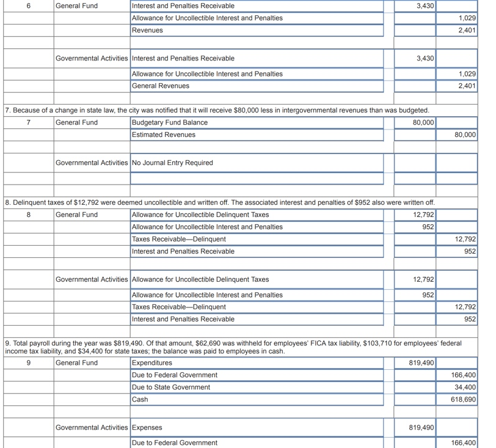Click transaction 8 description about delinquent taxes written off
Image resolution: width=496 pixels, height=448 pixels.
click(x=220, y=203)
